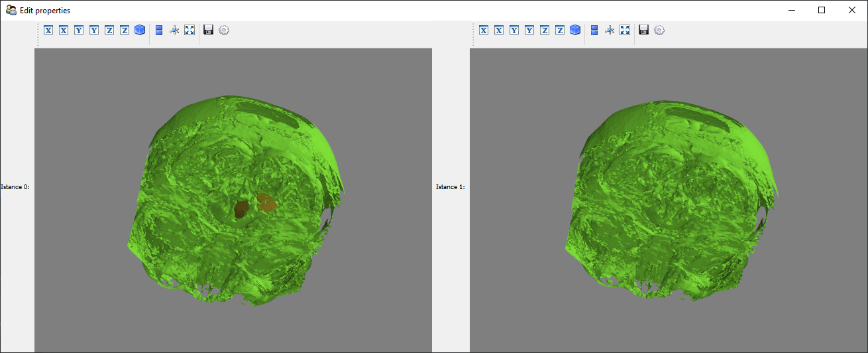Click the Istance 1 toolbar grip handle
Screen dimensions: 868x353
tap(473, 34)
